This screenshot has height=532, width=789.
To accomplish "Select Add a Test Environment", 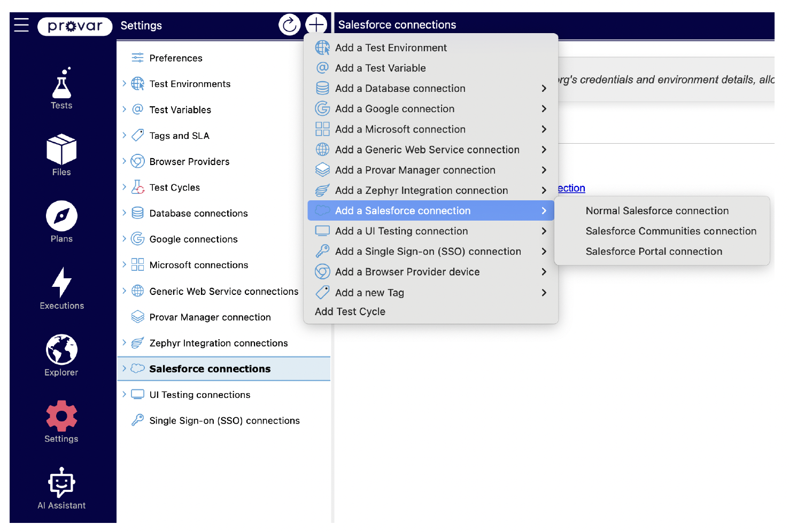I will pos(431,48).
